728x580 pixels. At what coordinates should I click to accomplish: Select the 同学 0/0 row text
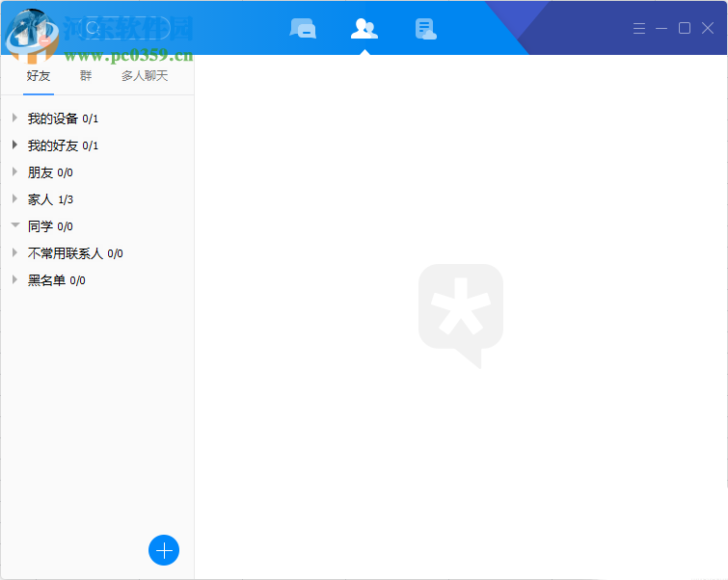(x=50, y=226)
